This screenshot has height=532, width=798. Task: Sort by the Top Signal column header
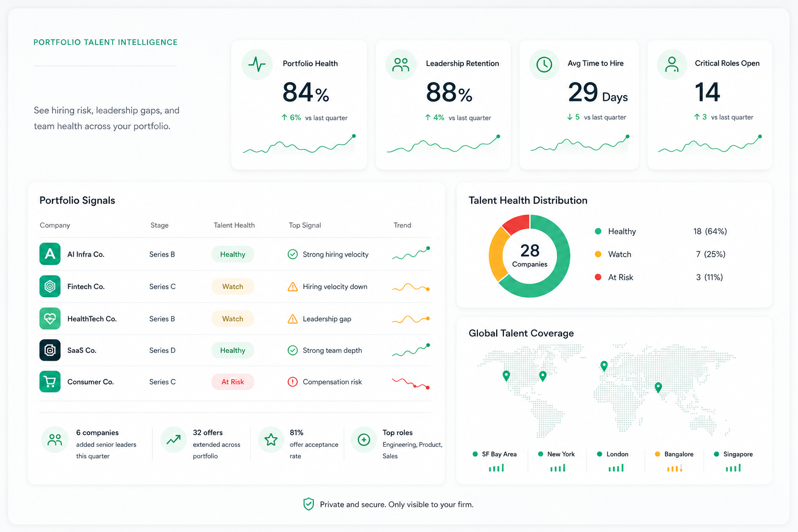click(305, 225)
